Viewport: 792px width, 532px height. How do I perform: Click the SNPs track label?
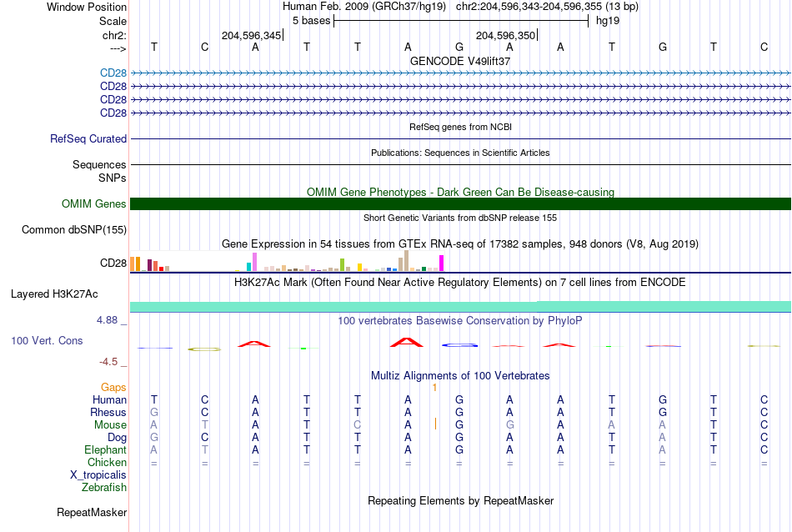coord(113,178)
